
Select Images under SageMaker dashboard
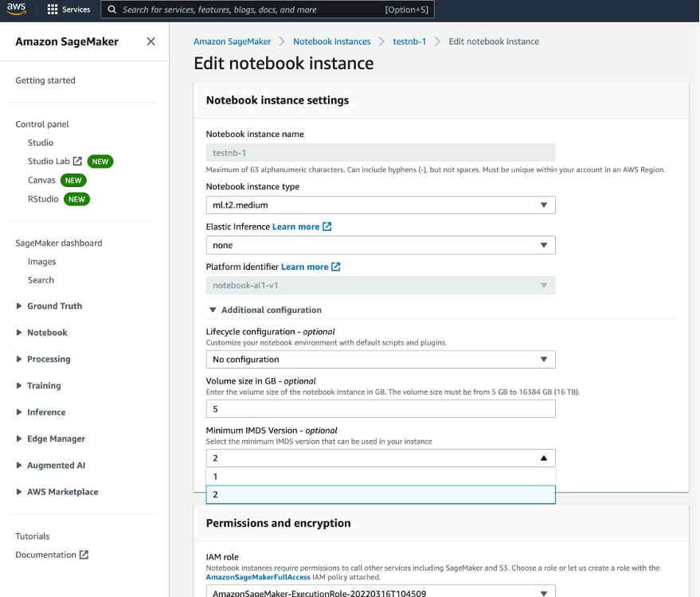click(41, 261)
